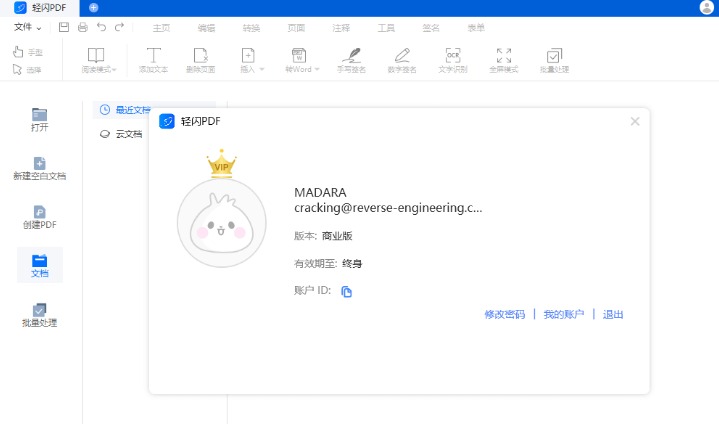Copy account ID using copy icon
The height and width of the screenshot is (424, 719).
[347, 292]
